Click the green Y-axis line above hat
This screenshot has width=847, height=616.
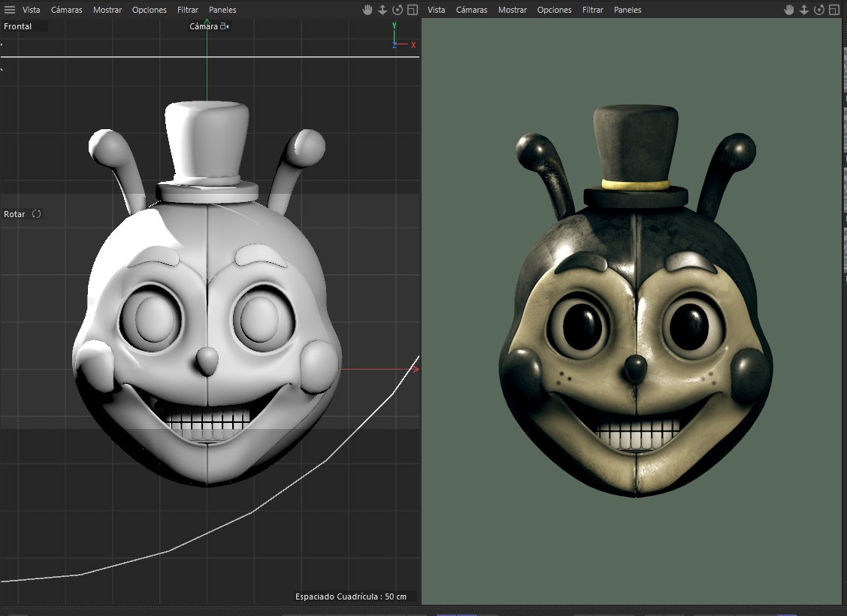(x=207, y=59)
